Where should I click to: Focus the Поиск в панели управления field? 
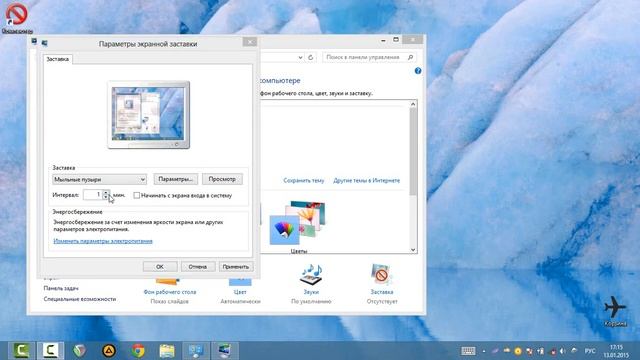coord(364,58)
